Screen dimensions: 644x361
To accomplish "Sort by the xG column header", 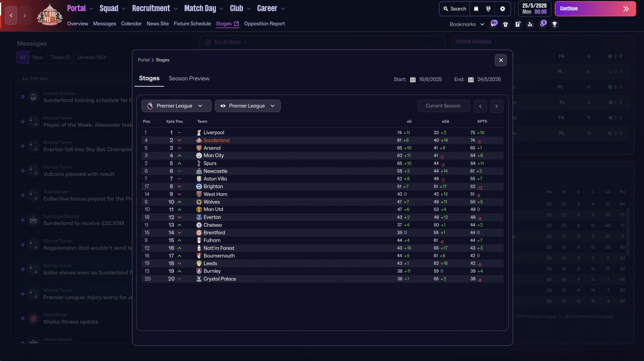I will [x=409, y=121].
